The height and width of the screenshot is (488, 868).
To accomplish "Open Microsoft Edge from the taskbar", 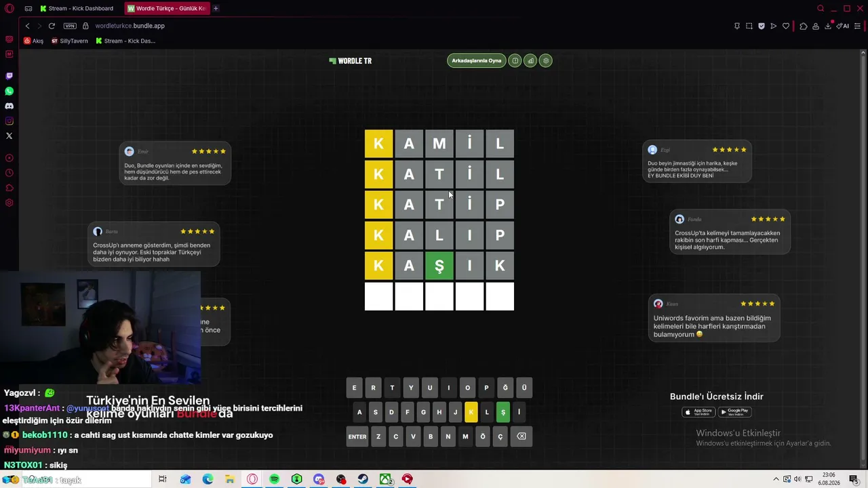I will pyautogui.click(x=208, y=479).
